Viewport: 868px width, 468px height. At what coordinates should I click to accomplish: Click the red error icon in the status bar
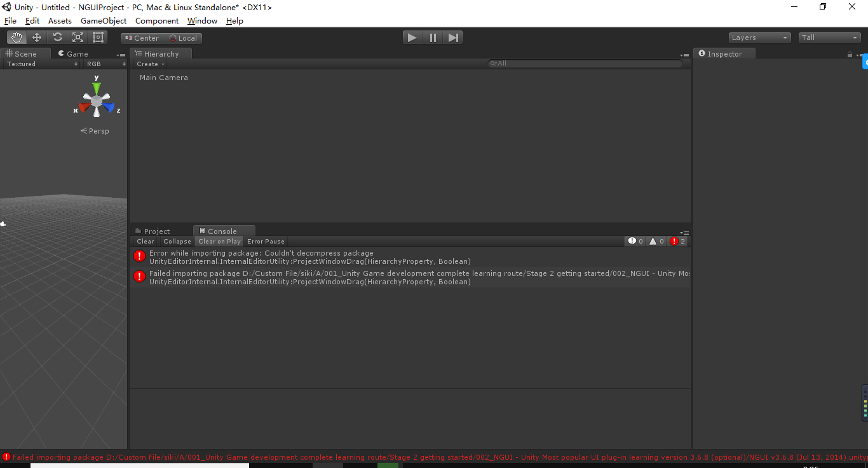(6, 457)
